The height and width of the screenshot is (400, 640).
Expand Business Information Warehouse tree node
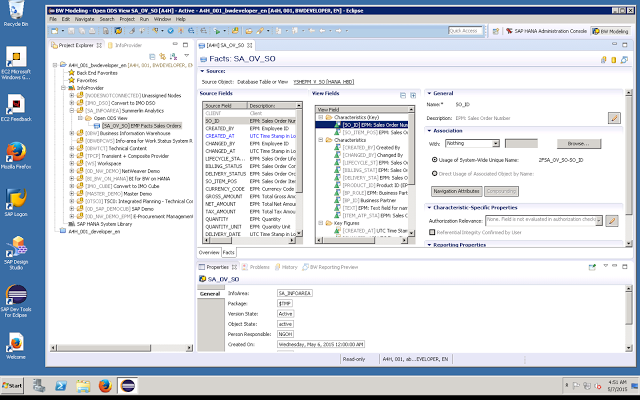tap(72, 133)
